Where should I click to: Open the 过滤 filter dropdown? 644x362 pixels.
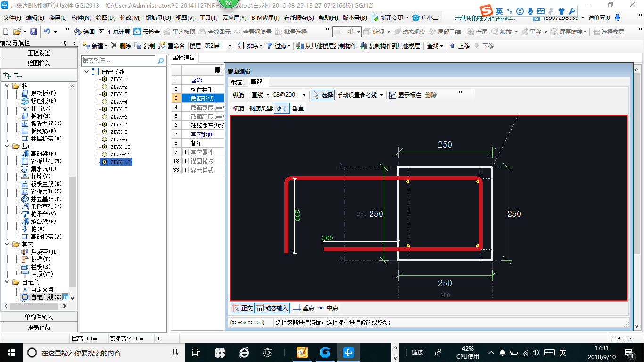[x=277, y=46]
